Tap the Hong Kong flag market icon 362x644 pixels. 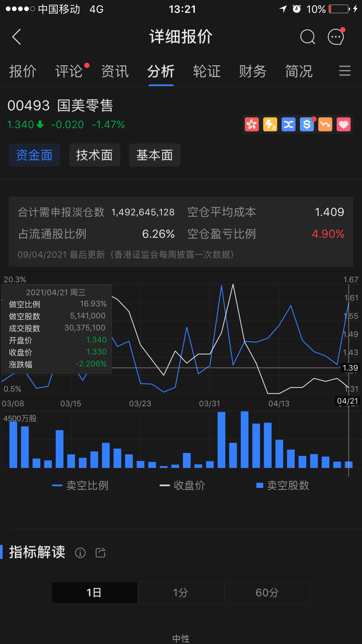252,125
